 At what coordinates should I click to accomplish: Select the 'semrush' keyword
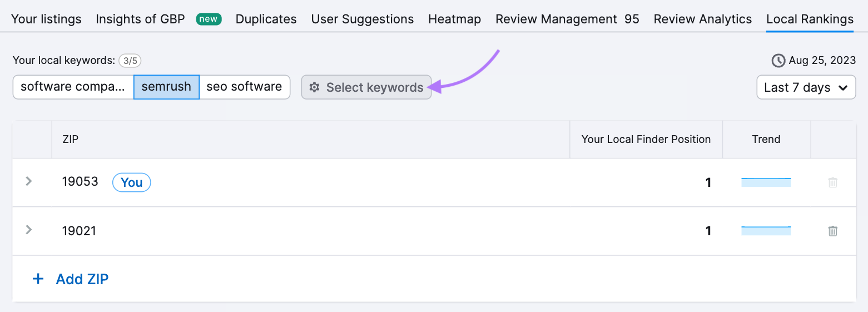pos(166,87)
